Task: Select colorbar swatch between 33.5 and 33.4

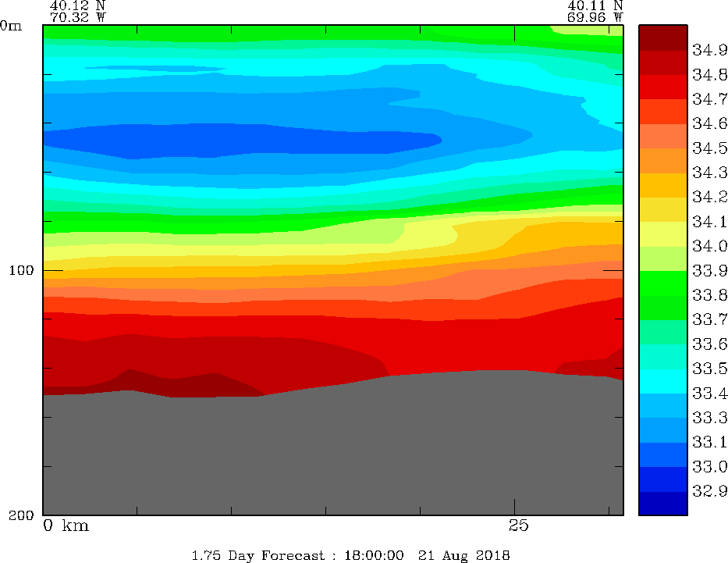Action: coord(663,381)
